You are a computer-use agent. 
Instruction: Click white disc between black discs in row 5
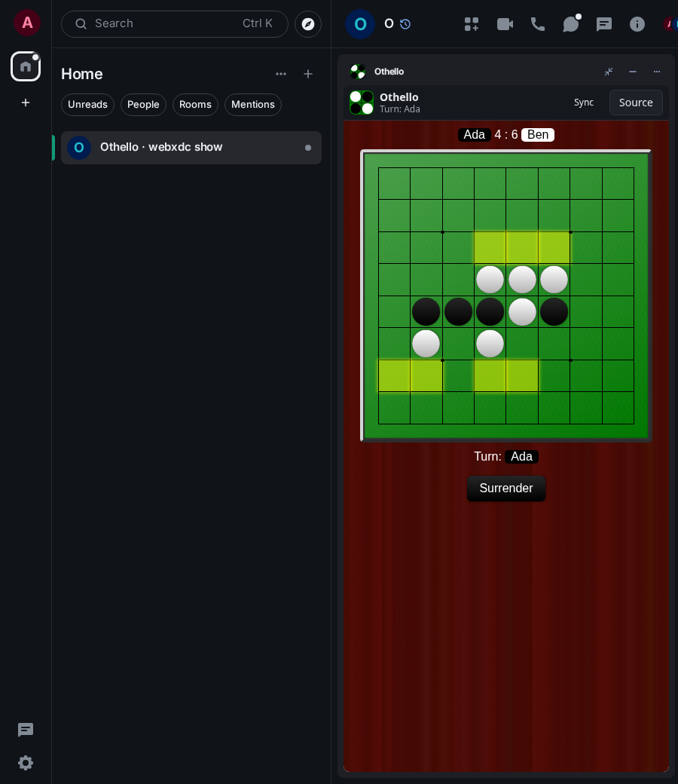pyautogui.click(x=522, y=311)
